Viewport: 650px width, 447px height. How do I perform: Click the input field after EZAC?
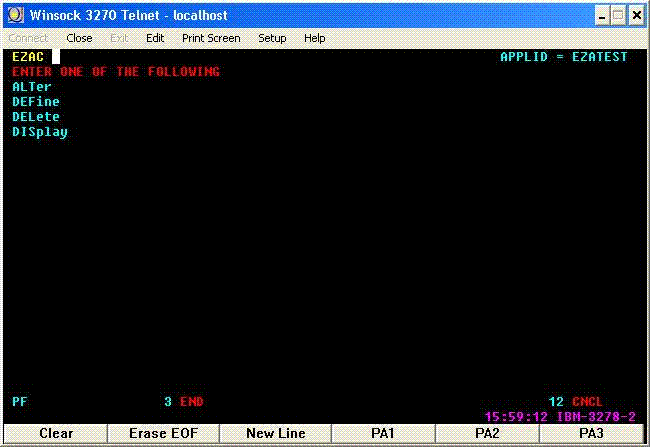[57, 57]
